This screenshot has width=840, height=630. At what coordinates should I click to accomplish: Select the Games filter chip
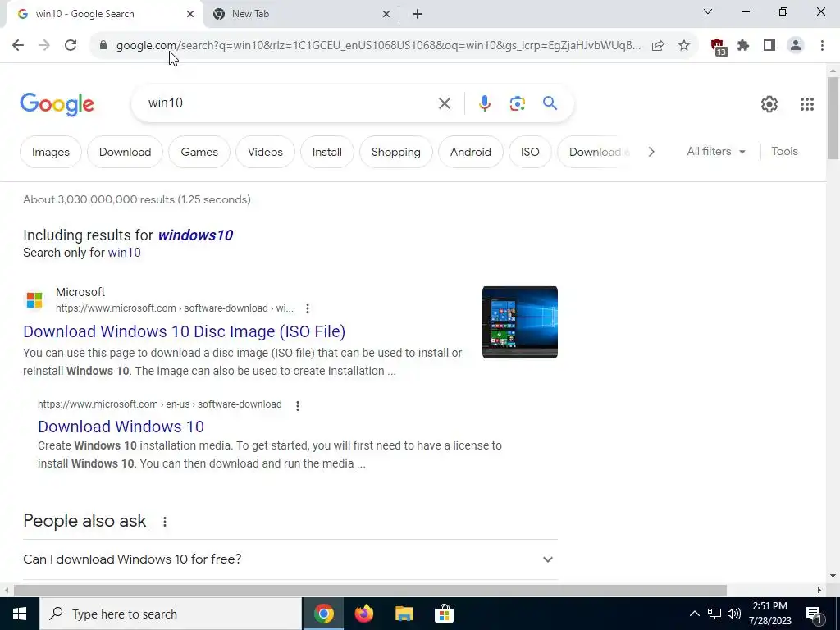(x=199, y=152)
